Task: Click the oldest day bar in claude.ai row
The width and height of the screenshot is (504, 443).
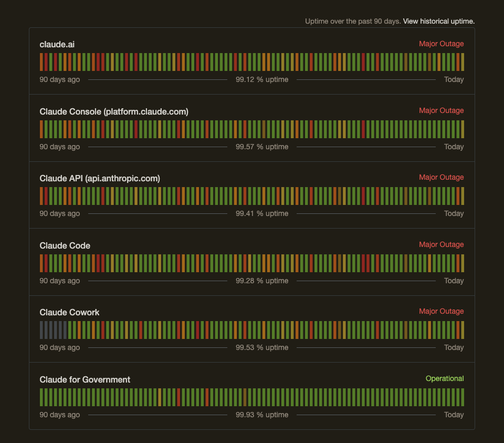Action: pos(41,62)
